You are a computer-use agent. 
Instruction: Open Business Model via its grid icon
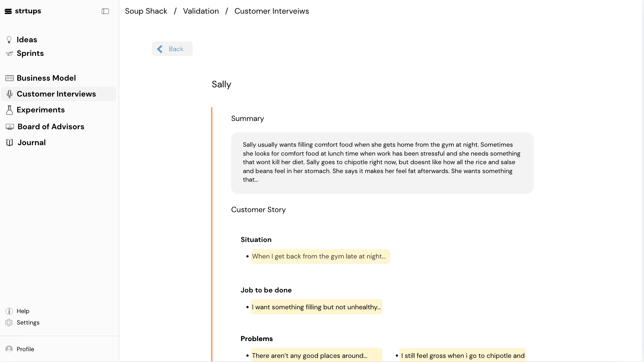point(9,78)
